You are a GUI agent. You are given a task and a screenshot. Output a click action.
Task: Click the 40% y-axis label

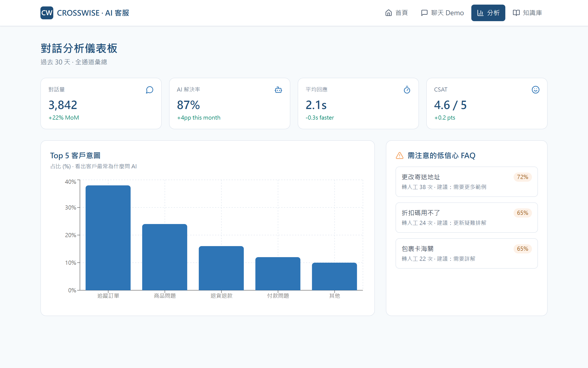click(x=71, y=182)
